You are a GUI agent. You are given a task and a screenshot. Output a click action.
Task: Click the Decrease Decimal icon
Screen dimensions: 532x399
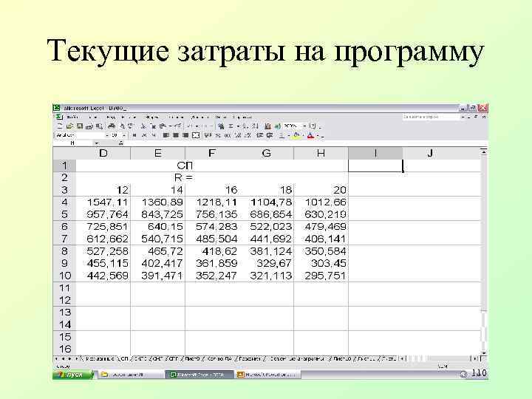click(x=248, y=135)
